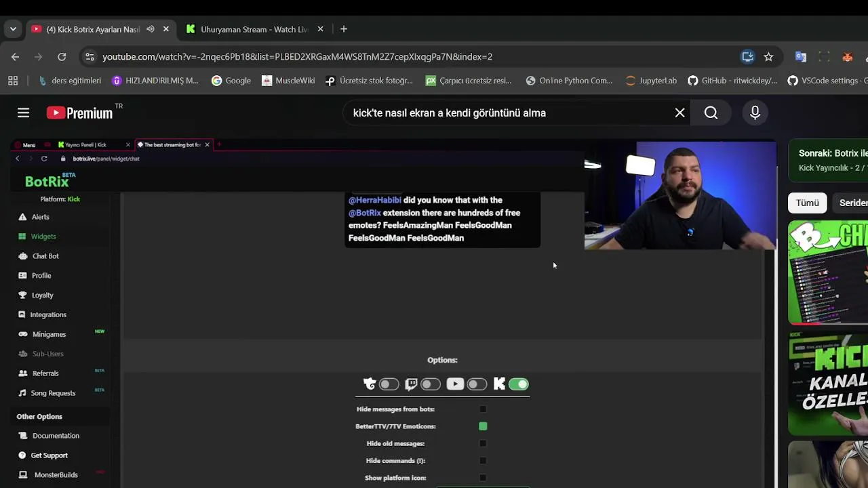Open the KICK KANAL recommended video thumbnail
Image resolution: width=868 pixels, height=488 pixels.
point(828,384)
